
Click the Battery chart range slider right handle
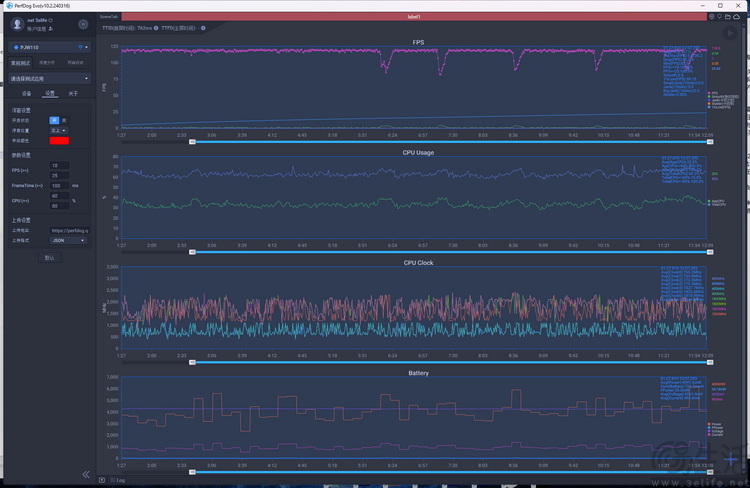[710, 473]
